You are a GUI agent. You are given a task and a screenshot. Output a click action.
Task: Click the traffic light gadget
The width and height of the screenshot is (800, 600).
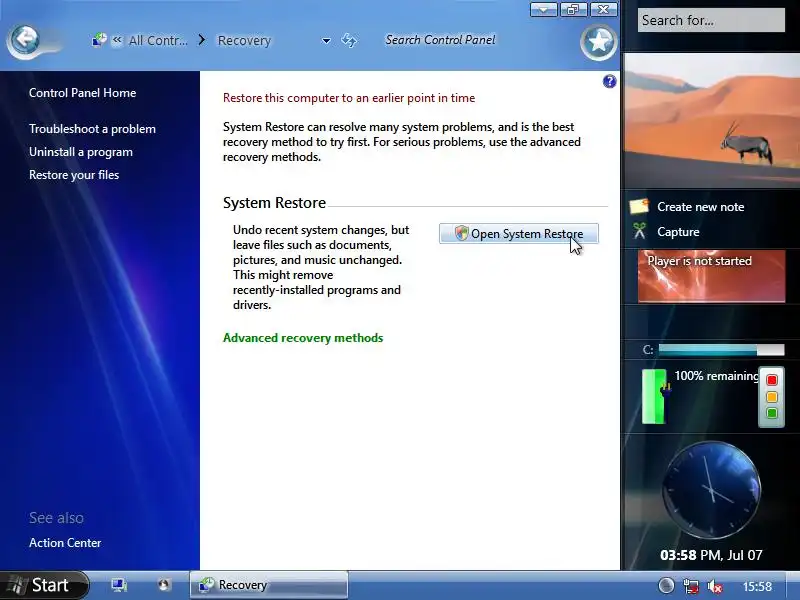[771, 396]
